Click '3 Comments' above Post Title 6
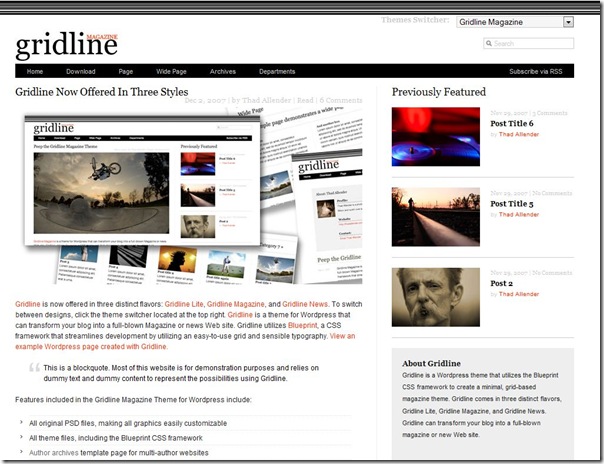 pyautogui.click(x=550, y=113)
